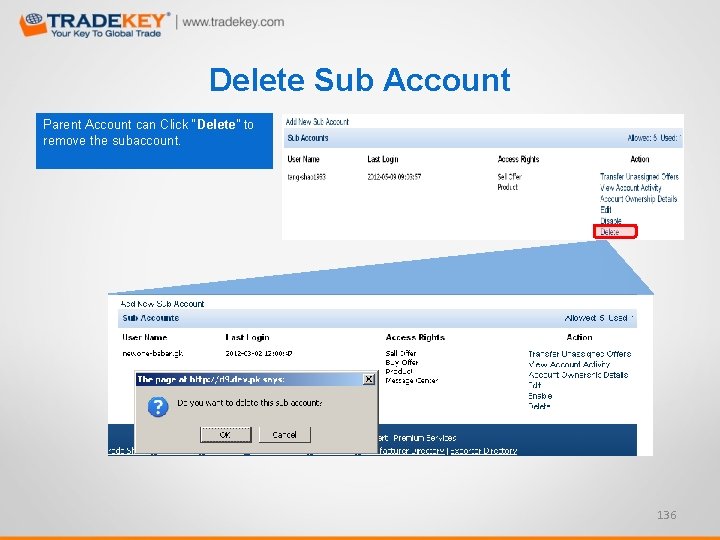
Task: Click Account Ownership Details in lower table
Action: pos(578,375)
